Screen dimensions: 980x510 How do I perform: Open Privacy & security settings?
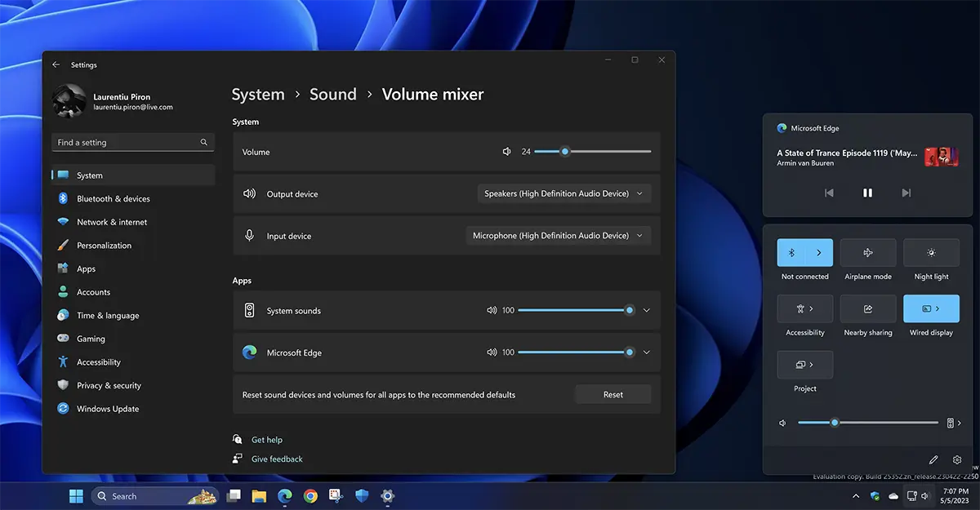pyautogui.click(x=133, y=385)
